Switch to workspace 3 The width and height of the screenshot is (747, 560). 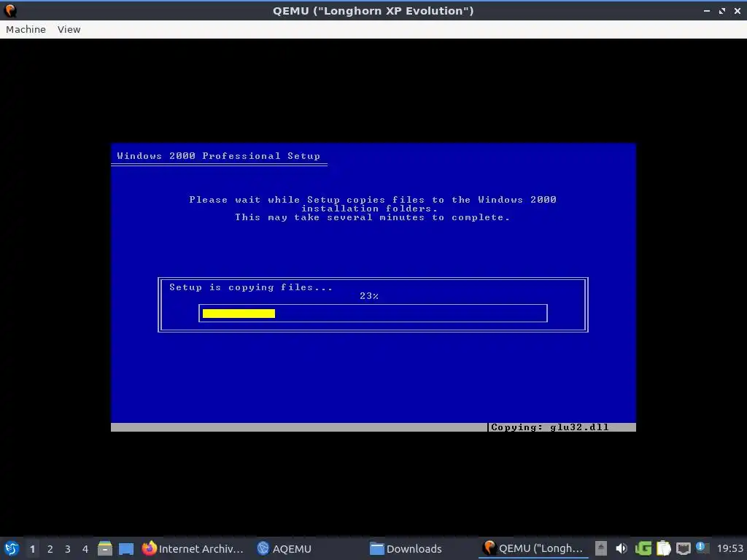pyautogui.click(x=68, y=549)
